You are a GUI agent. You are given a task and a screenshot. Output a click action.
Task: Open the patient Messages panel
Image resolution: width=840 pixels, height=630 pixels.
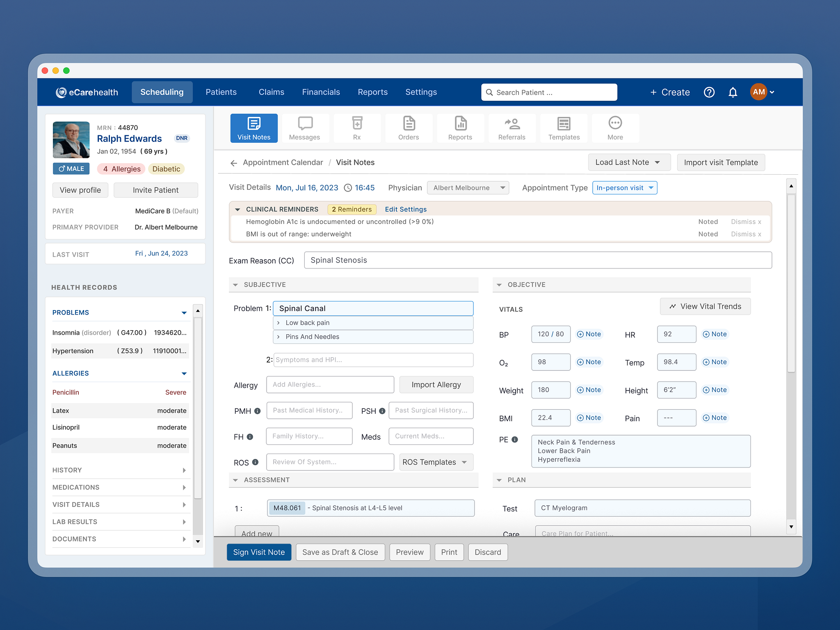pos(305,128)
